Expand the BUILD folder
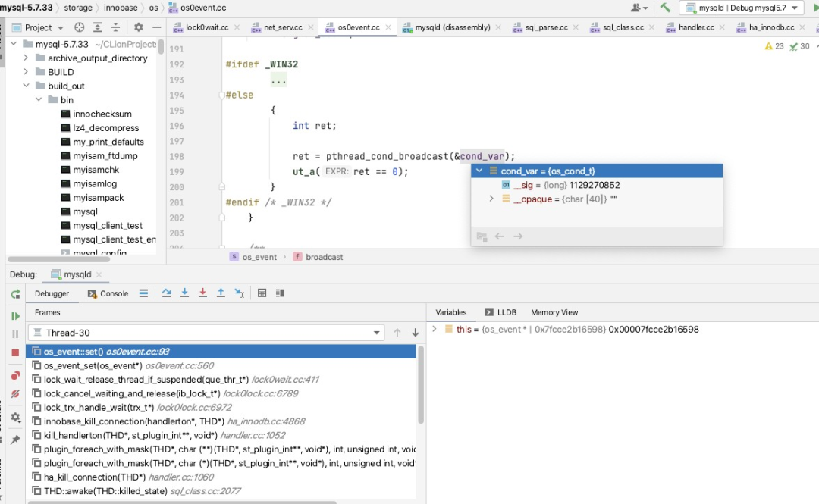819x504 pixels. (x=26, y=71)
